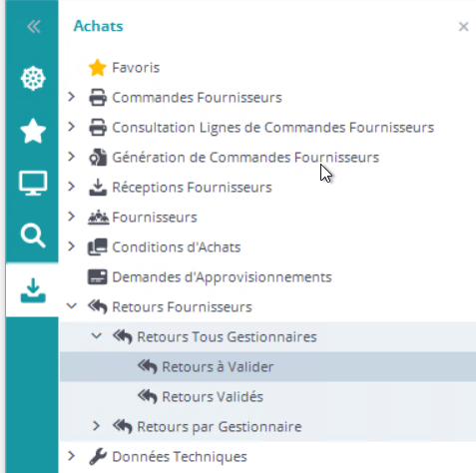This screenshot has height=473, width=476.
Task: Collapse the sidebar with double-chevron icon
Action: click(34, 27)
